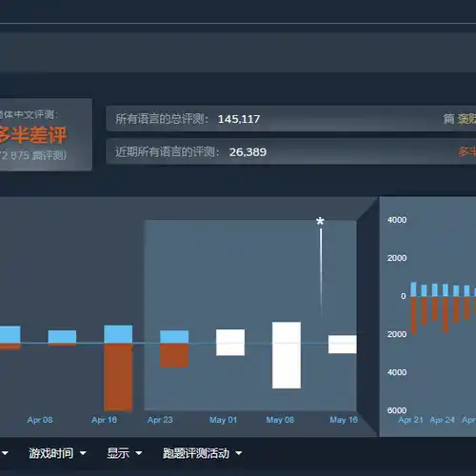Click the 145,117 total reviews count

pos(239,119)
